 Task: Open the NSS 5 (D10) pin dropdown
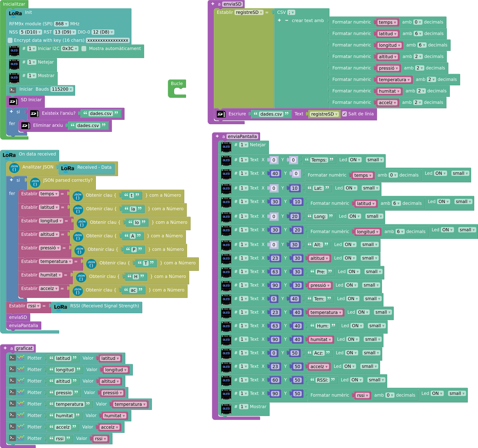[30, 32]
